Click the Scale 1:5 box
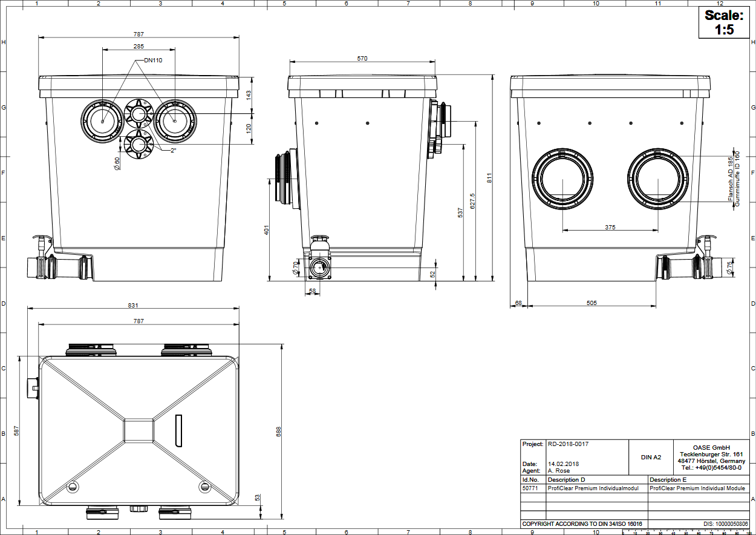Viewport: 756px width, 535px height. point(724,23)
